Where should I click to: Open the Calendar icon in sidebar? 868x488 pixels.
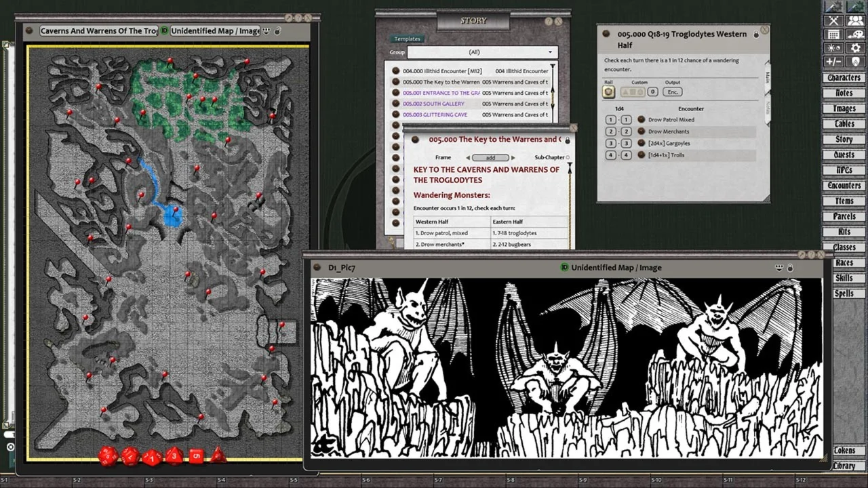(833, 35)
